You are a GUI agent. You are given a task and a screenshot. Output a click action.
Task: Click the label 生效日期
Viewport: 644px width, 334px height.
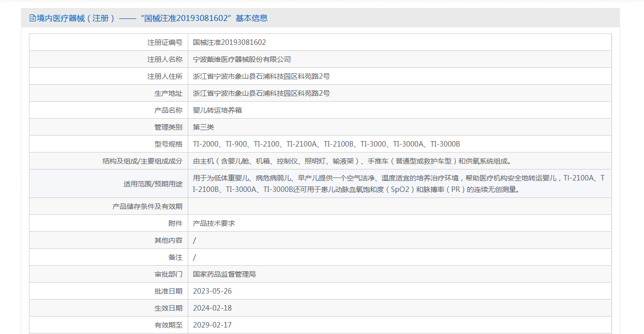168,308
